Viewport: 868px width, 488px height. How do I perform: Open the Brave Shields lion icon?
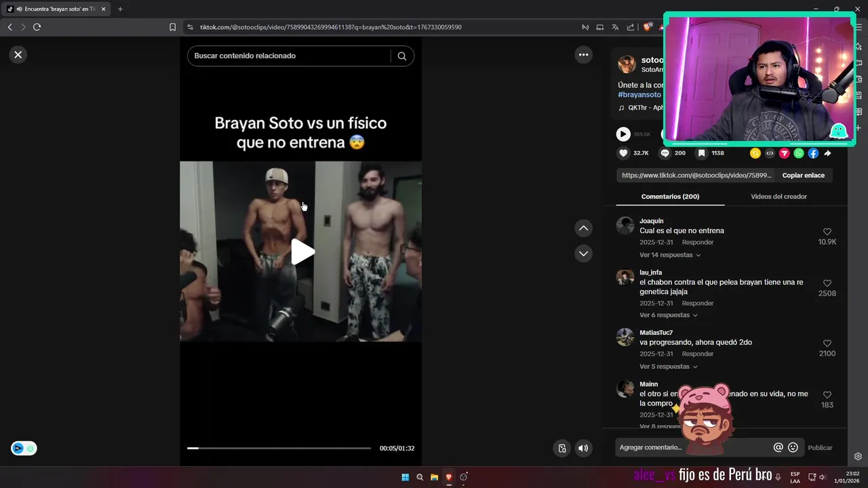(648, 27)
